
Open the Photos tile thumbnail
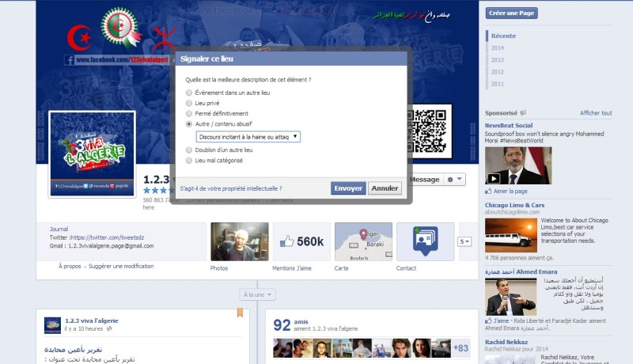pos(240,241)
